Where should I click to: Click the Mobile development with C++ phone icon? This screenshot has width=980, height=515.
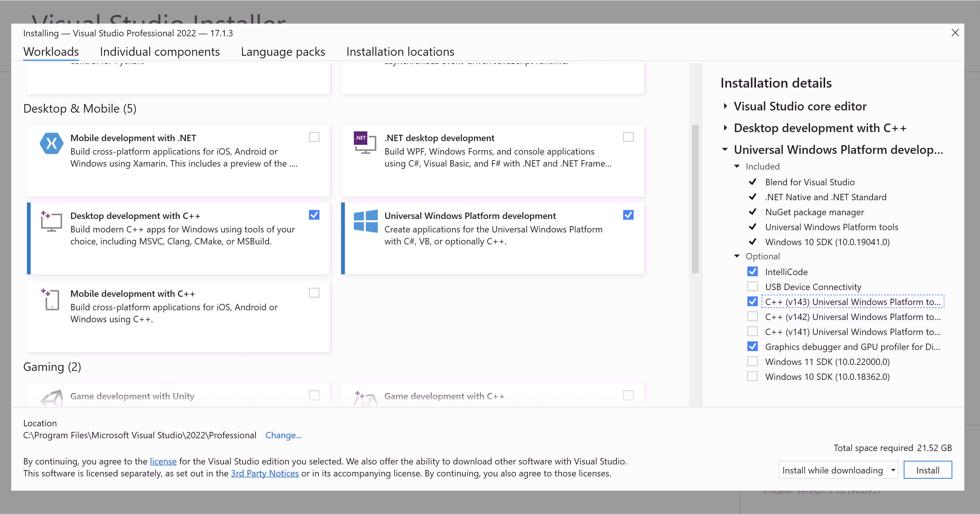[x=50, y=299]
